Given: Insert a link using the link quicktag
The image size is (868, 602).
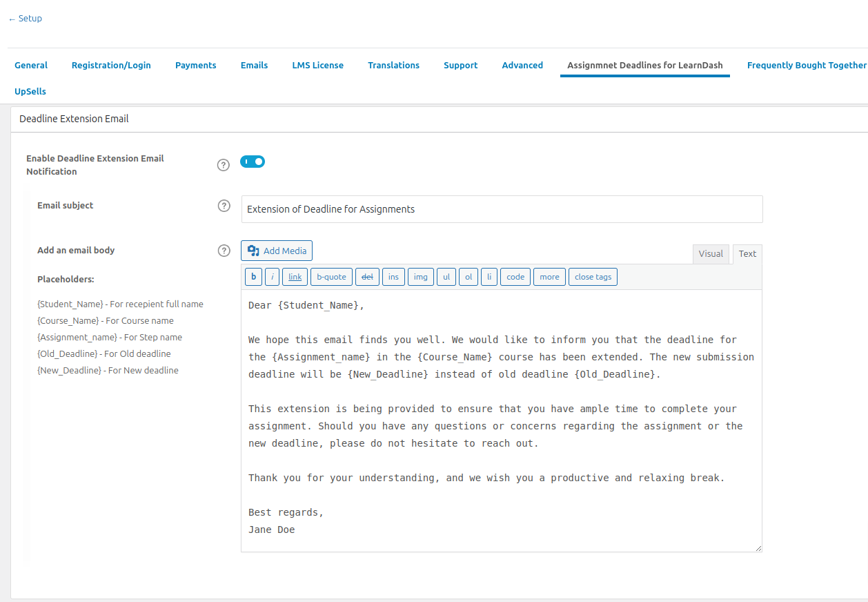Looking at the screenshot, I should pos(295,277).
